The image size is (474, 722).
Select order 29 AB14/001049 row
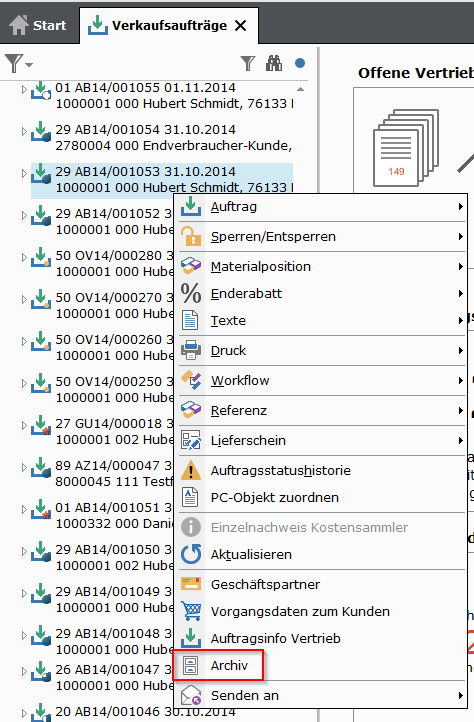(102, 599)
